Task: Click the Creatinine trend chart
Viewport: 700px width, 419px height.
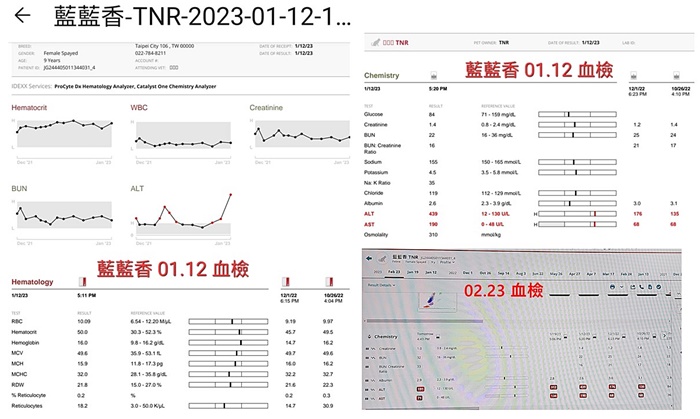Action: coord(300,134)
